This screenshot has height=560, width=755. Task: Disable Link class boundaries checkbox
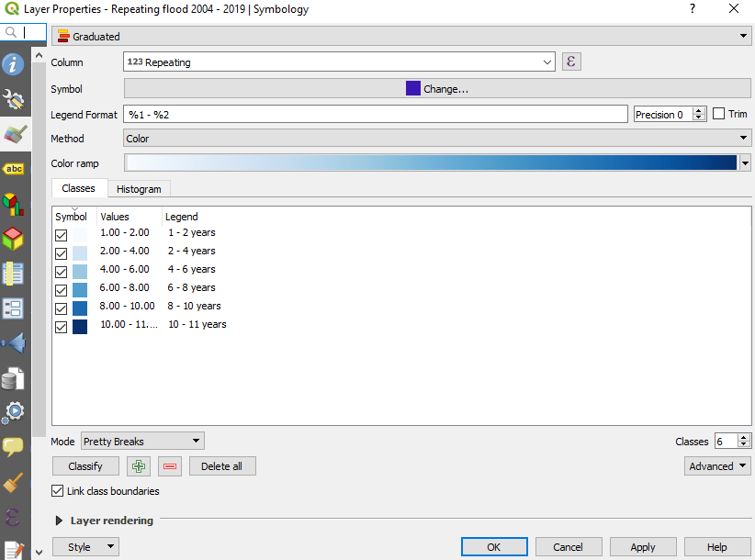[60, 491]
